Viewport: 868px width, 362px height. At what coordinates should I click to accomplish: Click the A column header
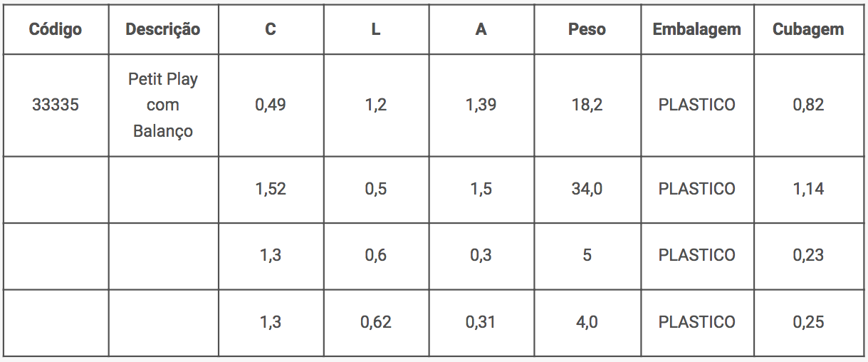481,30
